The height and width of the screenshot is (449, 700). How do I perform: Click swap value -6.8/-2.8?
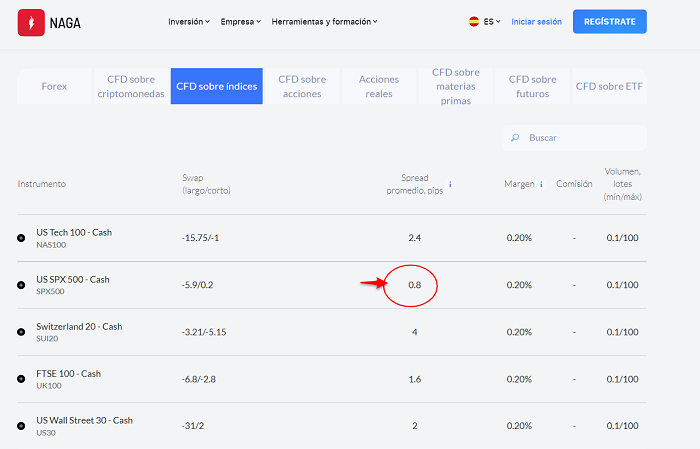(199, 379)
